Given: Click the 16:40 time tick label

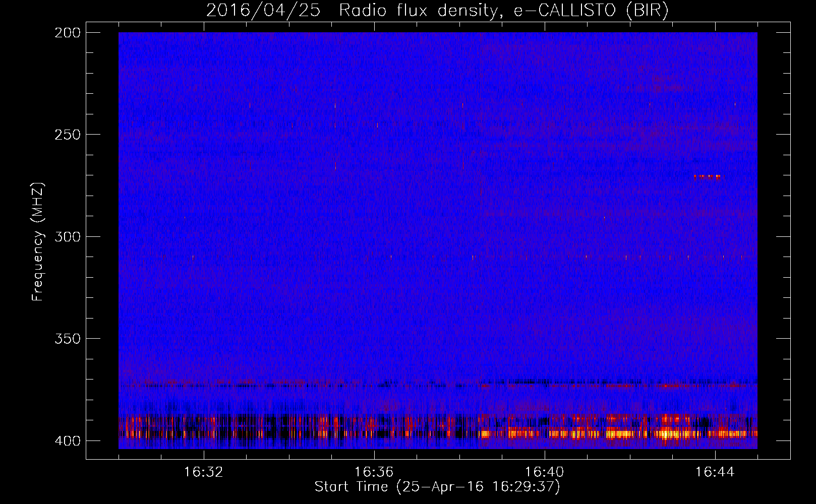Looking at the screenshot, I should click(x=545, y=472).
